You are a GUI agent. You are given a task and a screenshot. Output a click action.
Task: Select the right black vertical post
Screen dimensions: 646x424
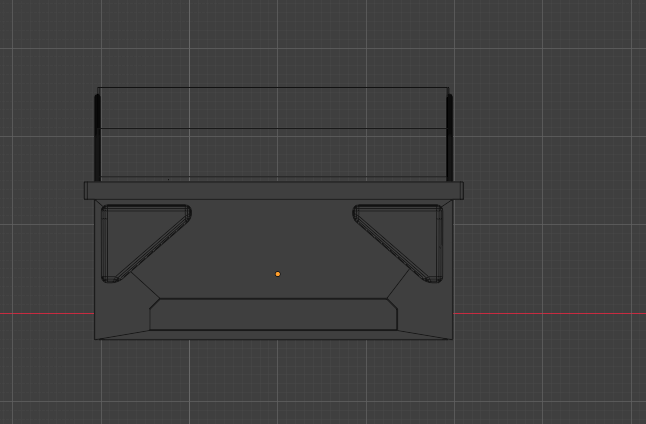coord(449,138)
